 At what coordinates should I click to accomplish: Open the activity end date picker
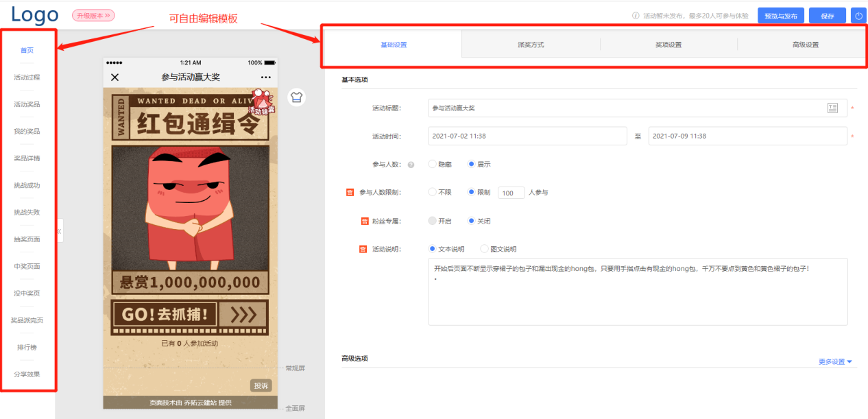click(x=747, y=136)
